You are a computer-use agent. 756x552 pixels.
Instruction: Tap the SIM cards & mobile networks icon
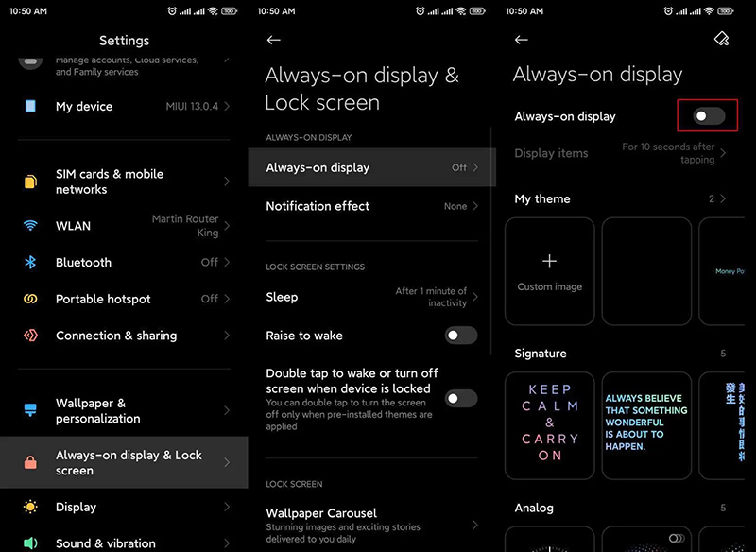pos(30,181)
